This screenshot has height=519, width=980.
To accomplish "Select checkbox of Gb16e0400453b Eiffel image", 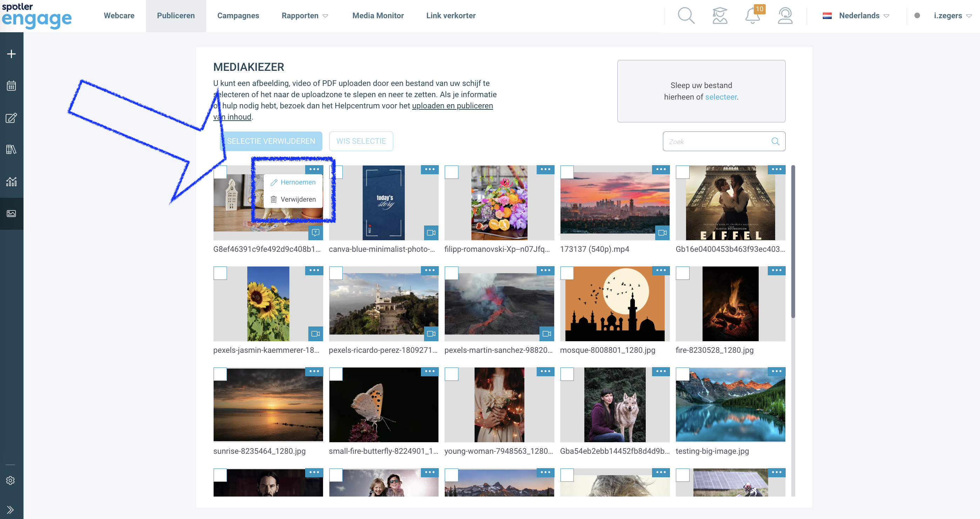I will 683,172.
